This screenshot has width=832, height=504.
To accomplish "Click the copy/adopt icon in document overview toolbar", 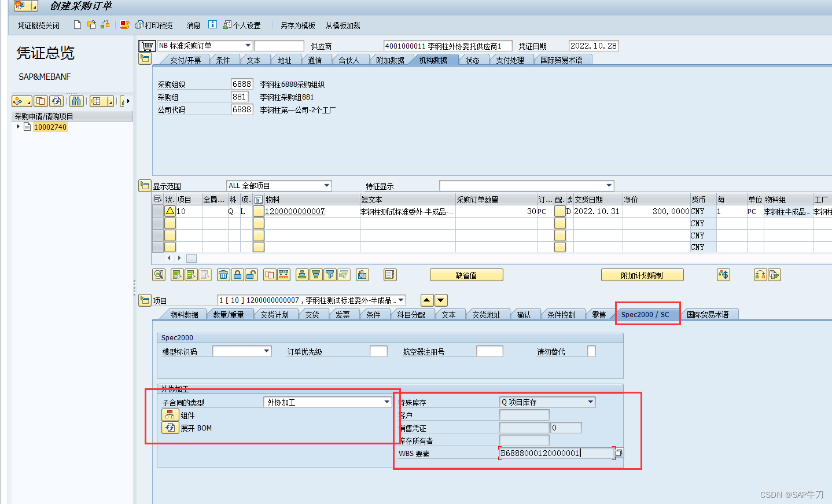I will coord(41,101).
